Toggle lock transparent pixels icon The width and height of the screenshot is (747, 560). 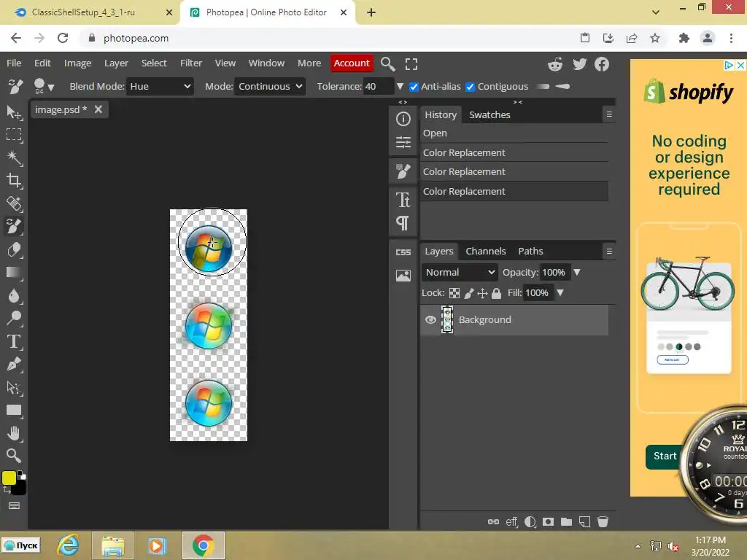coord(454,293)
